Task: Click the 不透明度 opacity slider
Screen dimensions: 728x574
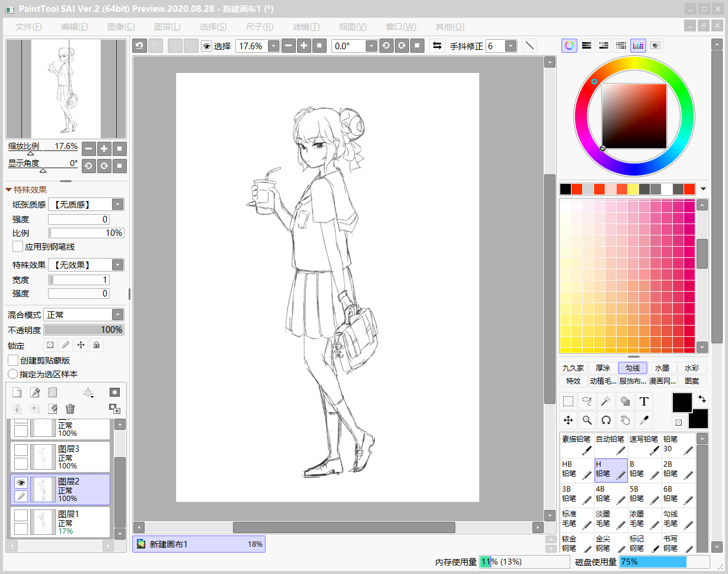Action: [84, 330]
